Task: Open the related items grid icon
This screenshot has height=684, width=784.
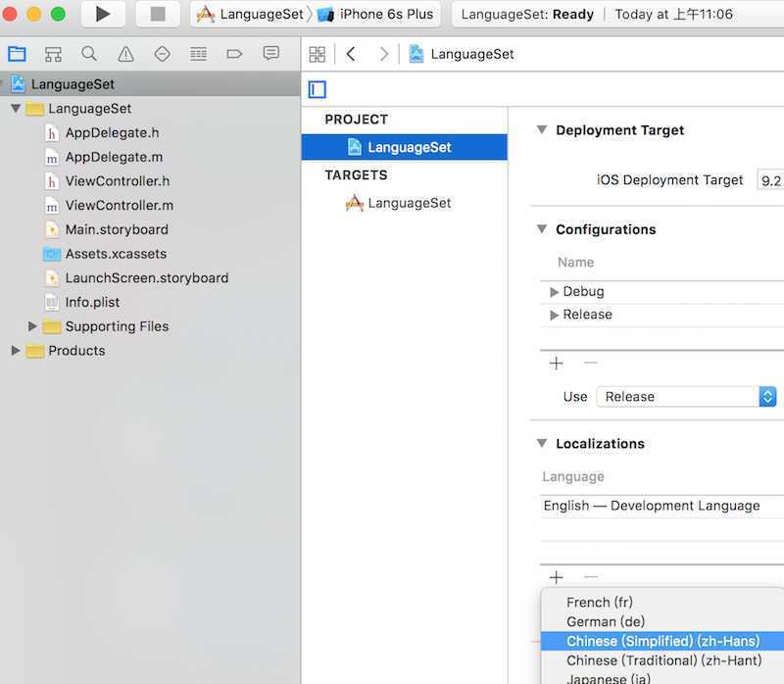Action: (x=317, y=54)
